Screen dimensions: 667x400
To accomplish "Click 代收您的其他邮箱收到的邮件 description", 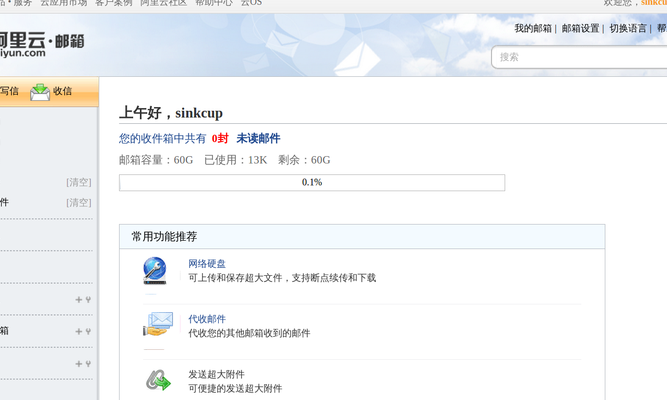I will coord(249,333).
